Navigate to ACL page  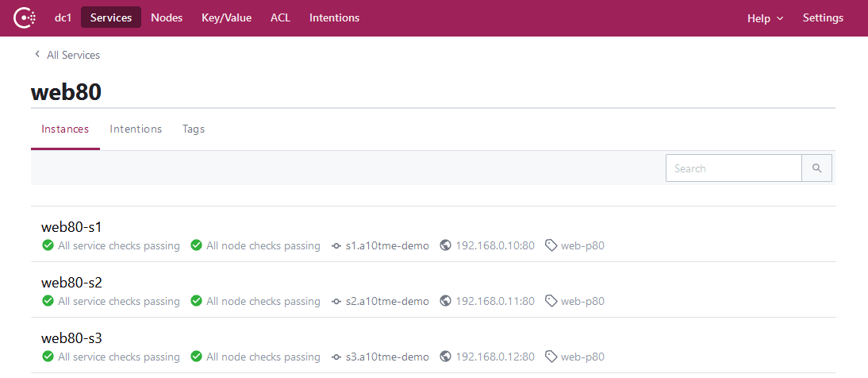[x=280, y=17]
